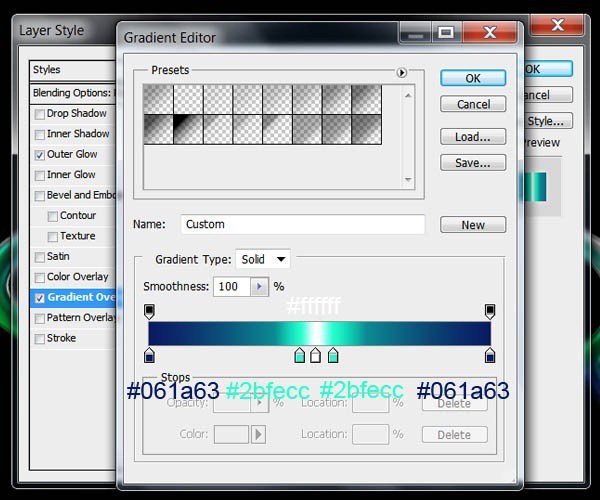This screenshot has width=600, height=500.
Task: Select the right opacity stop above gradient bar
Action: 490,311
